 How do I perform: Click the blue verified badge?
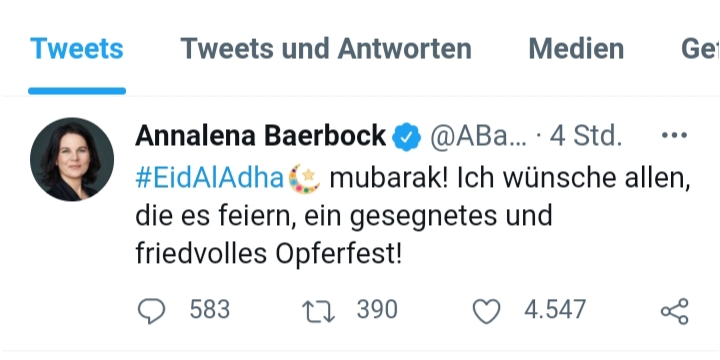coord(406,137)
